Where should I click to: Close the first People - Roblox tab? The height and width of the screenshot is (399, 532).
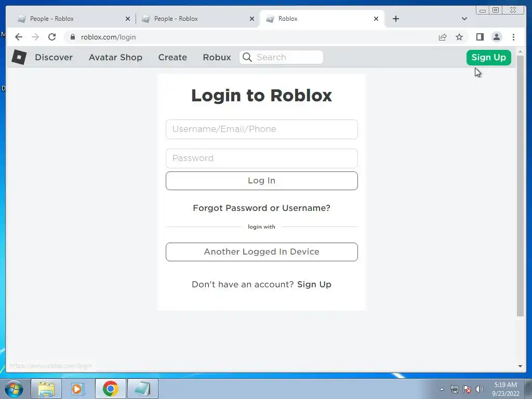point(128,19)
